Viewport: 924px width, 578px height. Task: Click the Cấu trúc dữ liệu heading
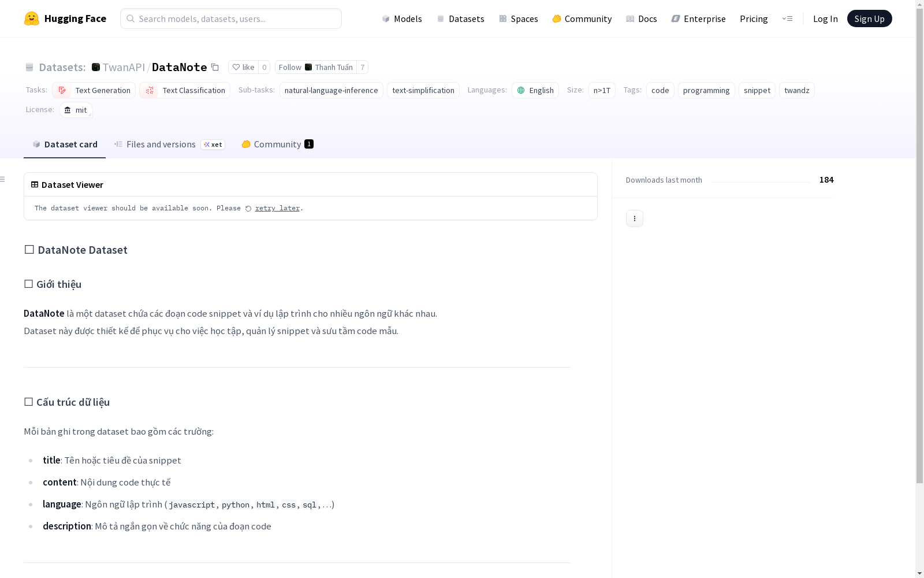(x=67, y=402)
